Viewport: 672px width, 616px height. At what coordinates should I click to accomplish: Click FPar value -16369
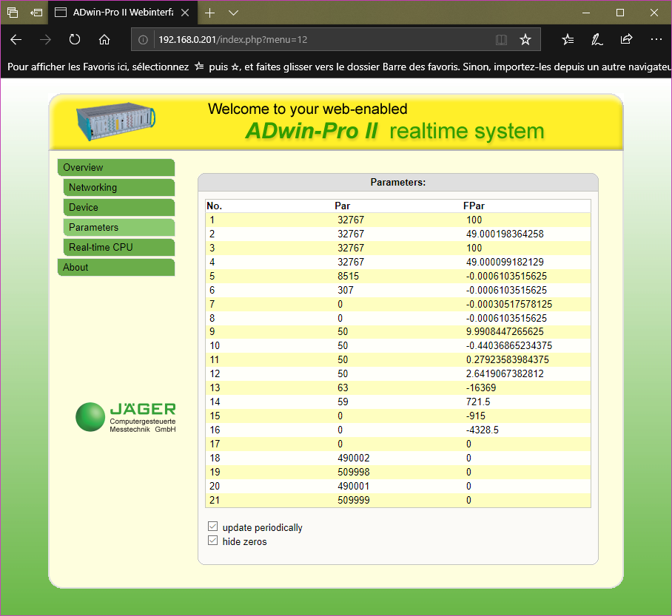481,388
